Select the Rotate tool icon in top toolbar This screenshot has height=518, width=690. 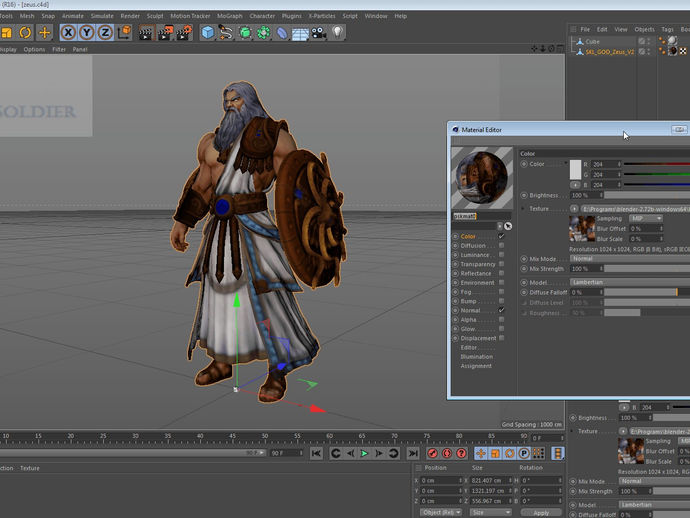click(x=25, y=33)
